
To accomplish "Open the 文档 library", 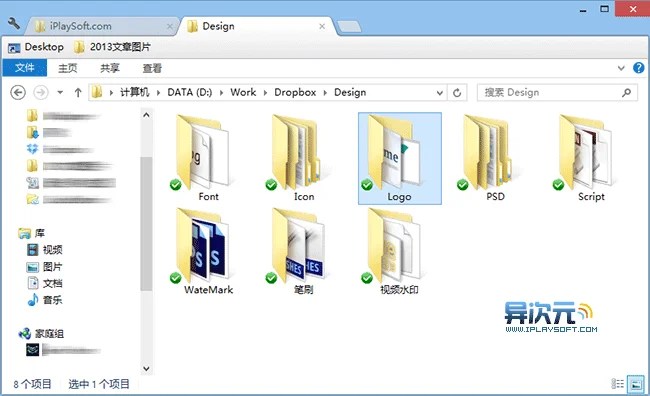I will pyautogui.click(x=45, y=283).
